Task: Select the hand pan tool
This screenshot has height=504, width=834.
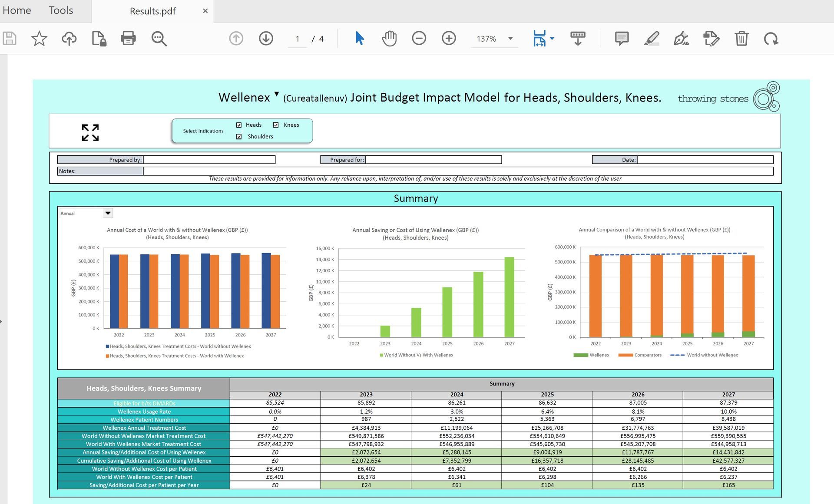Action: pyautogui.click(x=389, y=39)
